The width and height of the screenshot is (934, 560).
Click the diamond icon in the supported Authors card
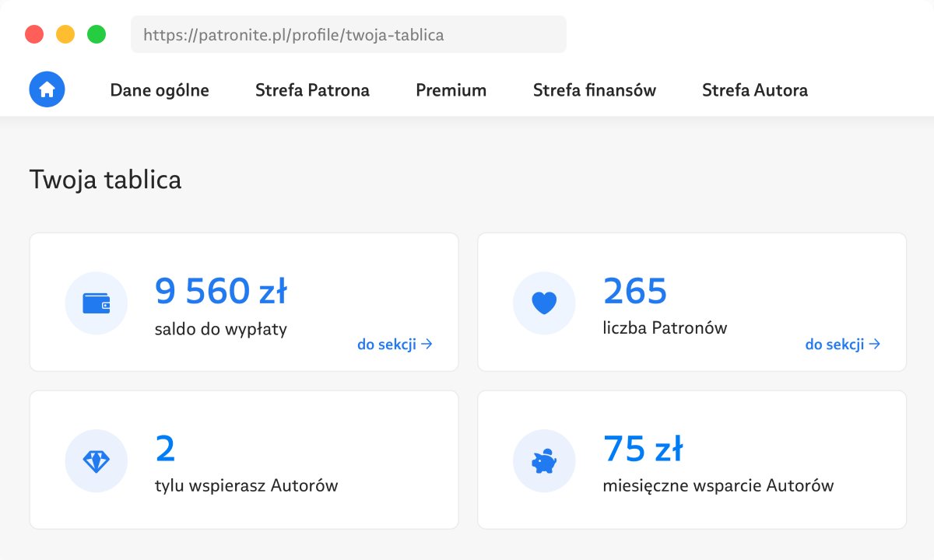click(96, 461)
